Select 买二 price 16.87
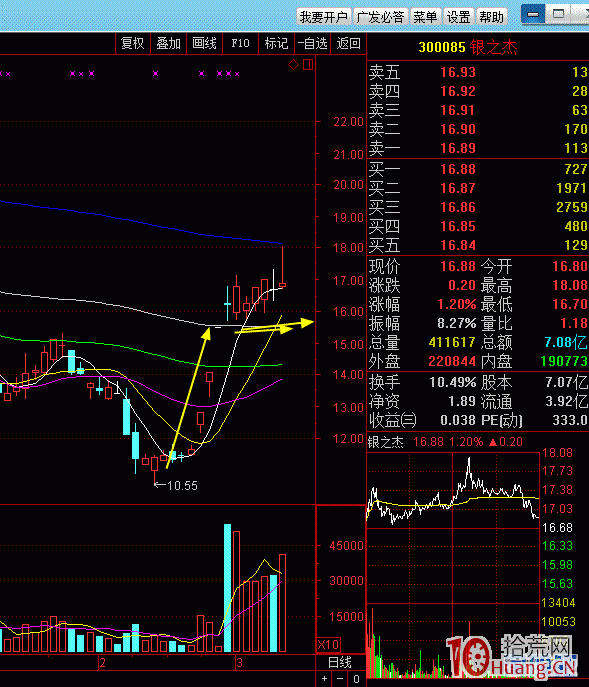Viewport: 589px width, 687px height. (x=458, y=188)
